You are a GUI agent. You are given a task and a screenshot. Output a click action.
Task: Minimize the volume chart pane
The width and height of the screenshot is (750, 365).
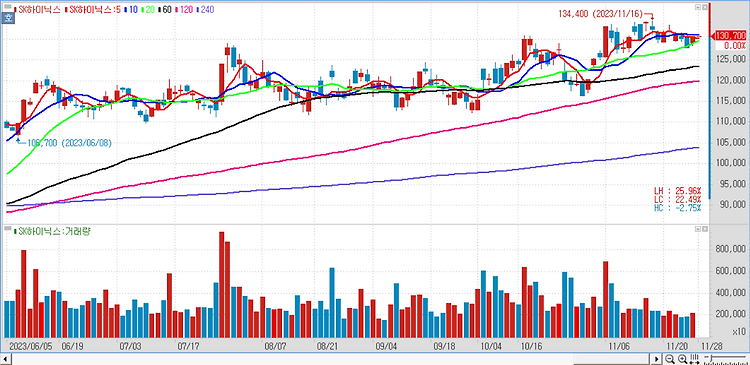698,229
